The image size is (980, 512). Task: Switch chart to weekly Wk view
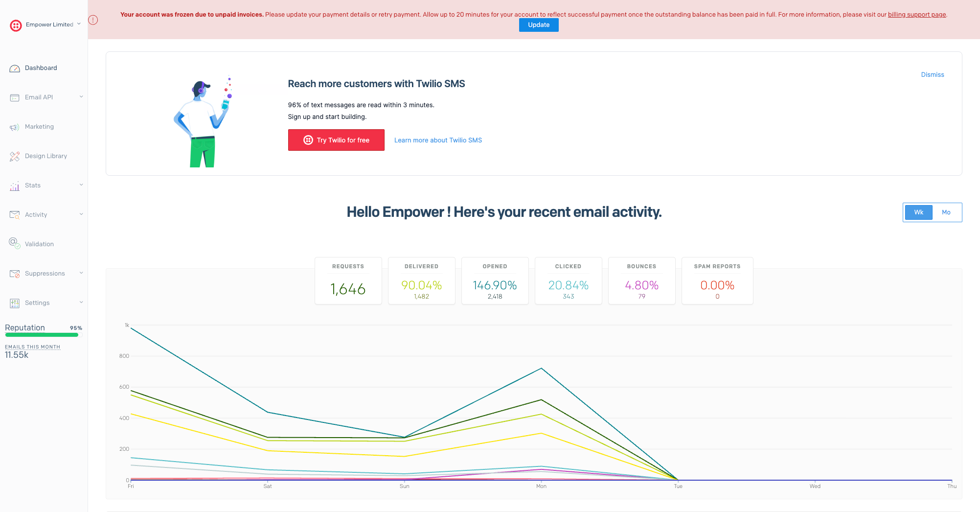[x=918, y=212]
